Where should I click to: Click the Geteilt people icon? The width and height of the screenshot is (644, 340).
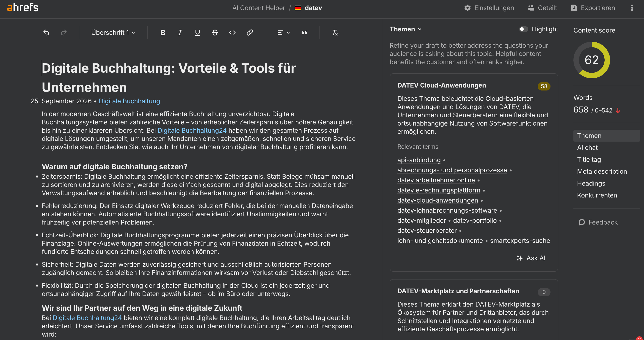pos(531,8)
